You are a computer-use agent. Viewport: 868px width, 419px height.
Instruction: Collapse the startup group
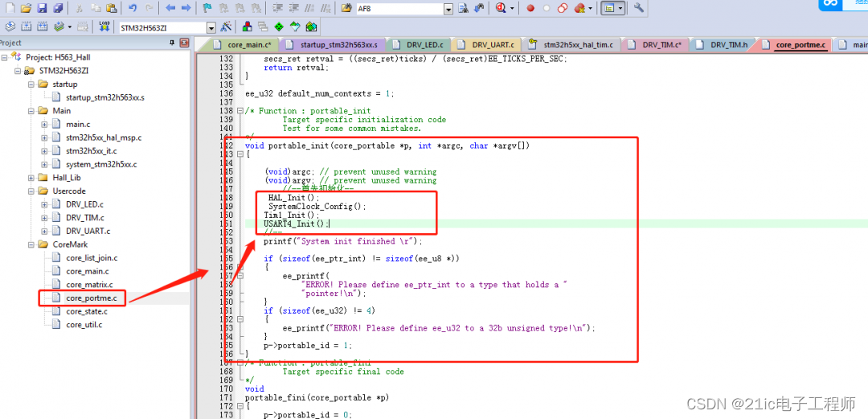point(31,84)
